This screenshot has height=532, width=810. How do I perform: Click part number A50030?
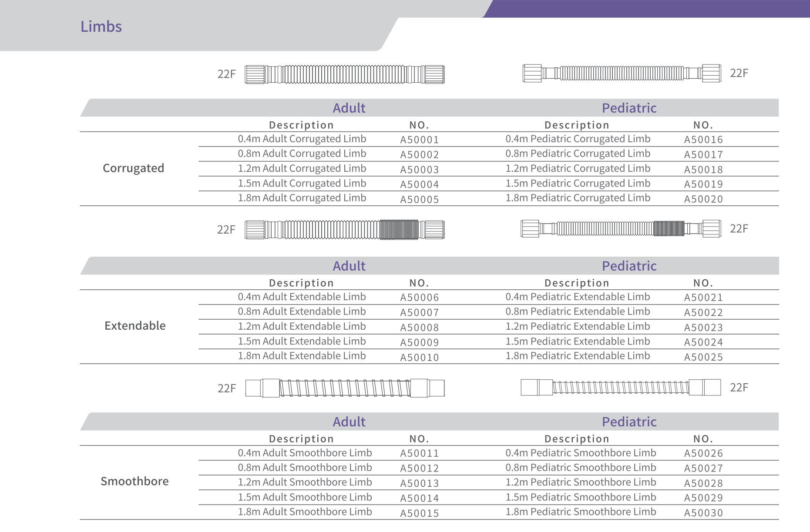coord(703,513)
